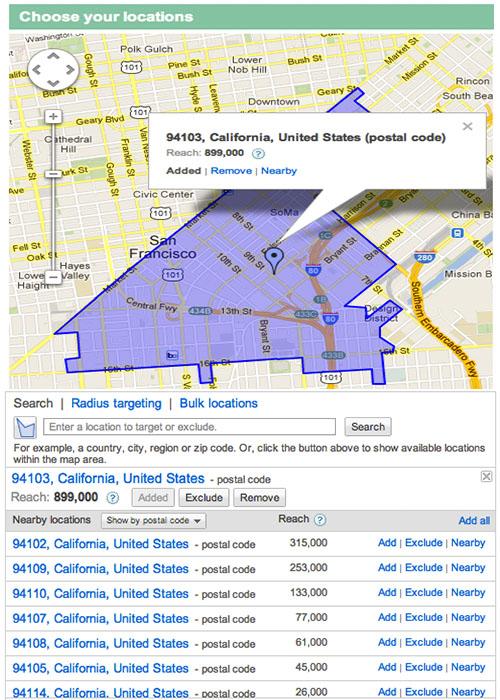Click the location pin marker on map
500x700 pixels.
274,261
